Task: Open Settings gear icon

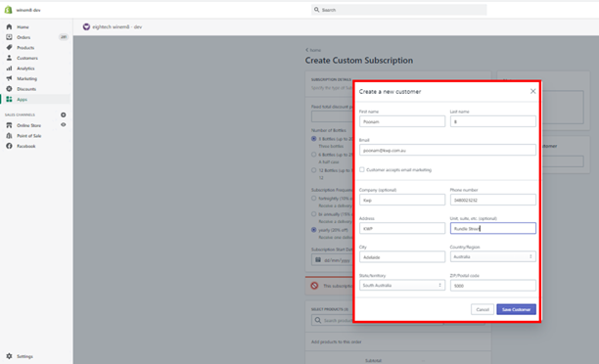Action: tap(9, 356)
